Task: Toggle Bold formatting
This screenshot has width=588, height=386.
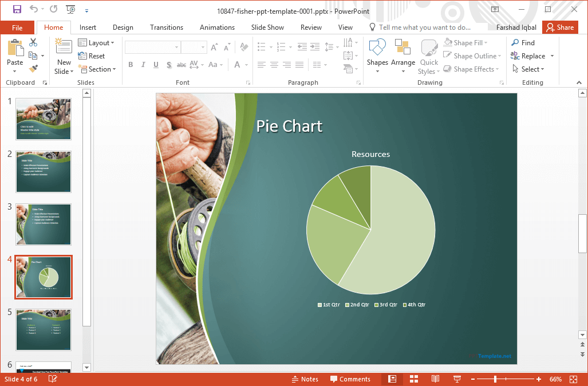Action: pyautogui.click(x=131, y=65)
